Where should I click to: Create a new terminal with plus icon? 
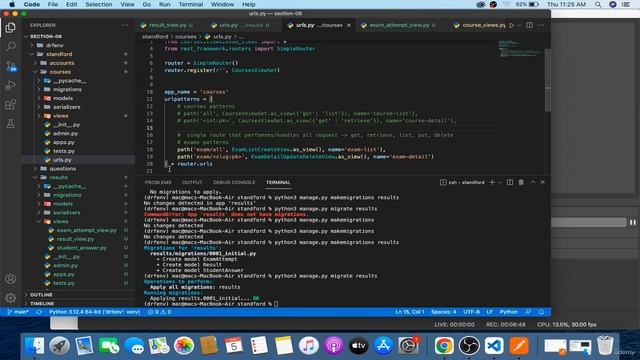[492, 182]
